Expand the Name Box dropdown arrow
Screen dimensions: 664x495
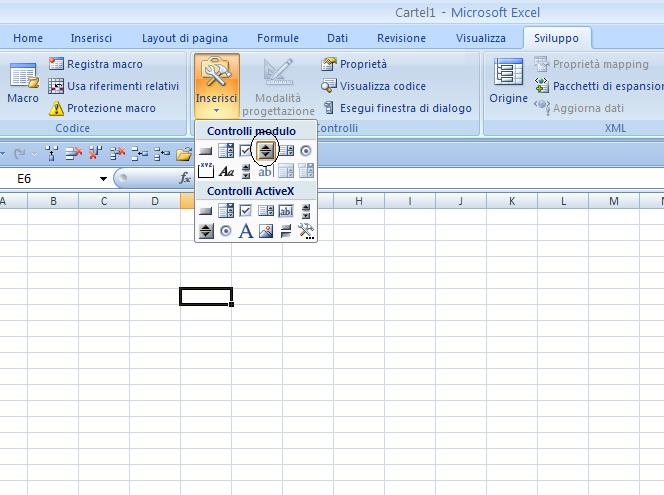[103, 179]
